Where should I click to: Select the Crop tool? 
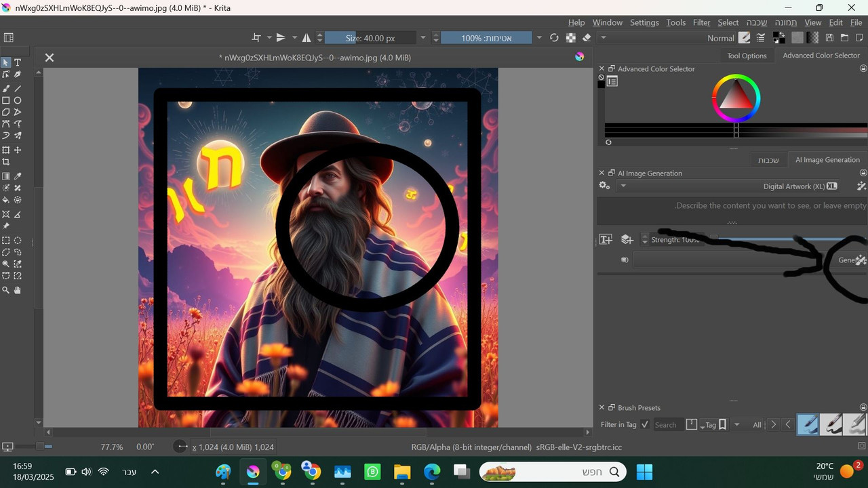(6, 162)
